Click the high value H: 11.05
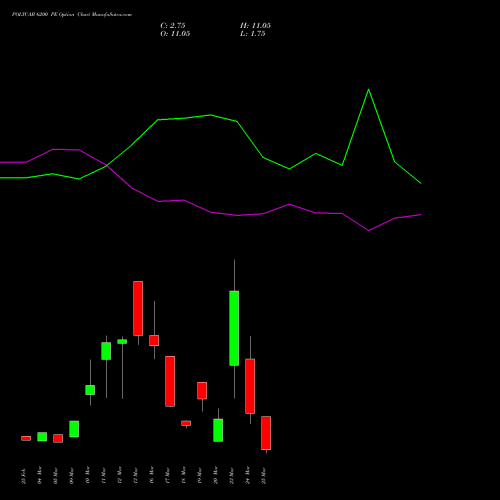Image resolution: width=500 pixels, height=500 pixels. (x=255, y=25)
